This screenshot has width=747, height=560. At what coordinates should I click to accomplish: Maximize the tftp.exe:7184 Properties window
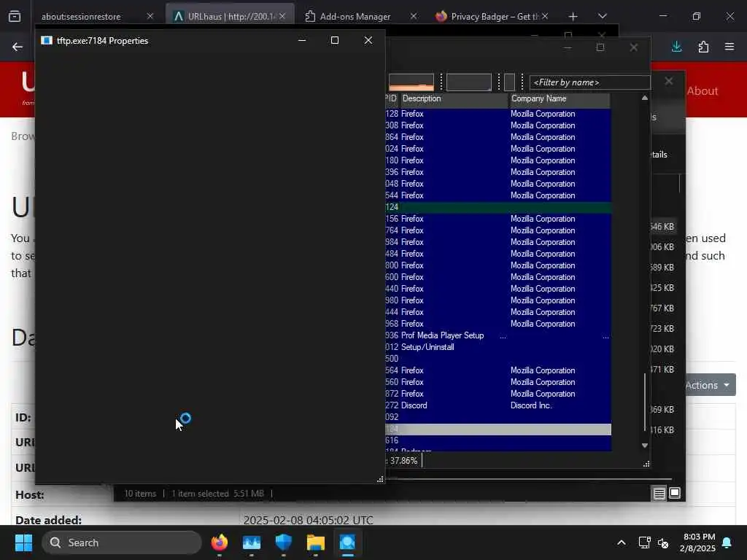(335, 41)
